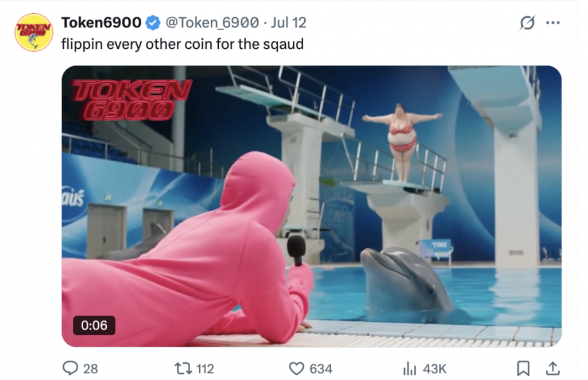
Task: Click the 0:06 video duration badge
Action: click(x=94, y=325)
